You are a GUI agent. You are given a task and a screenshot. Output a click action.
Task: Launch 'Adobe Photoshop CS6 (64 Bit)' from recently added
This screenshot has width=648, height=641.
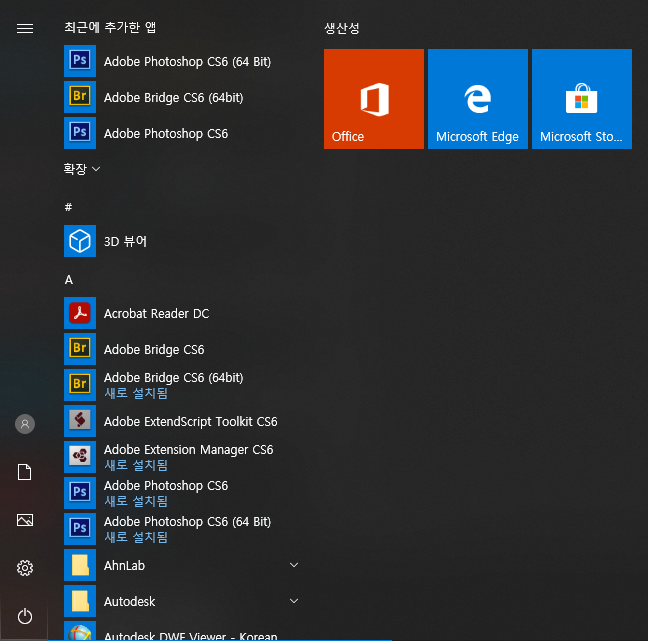tap(187, 62)
